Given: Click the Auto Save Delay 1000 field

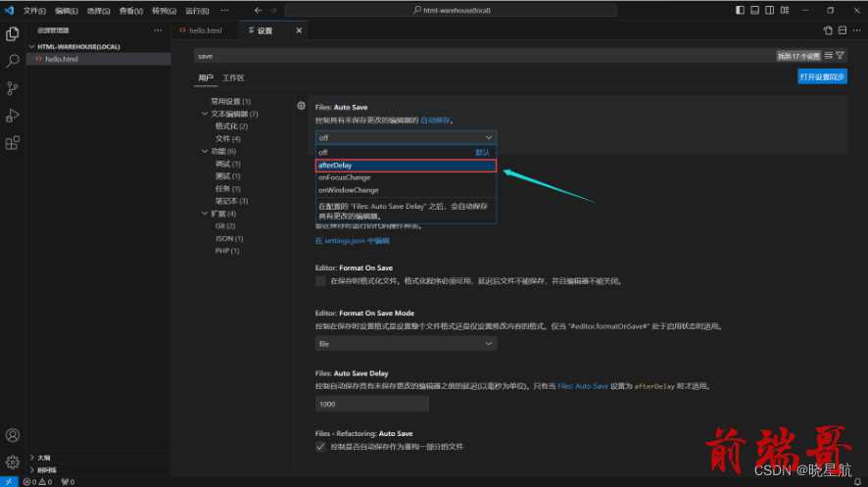Looking at the screenshot, I should point(372,404).
